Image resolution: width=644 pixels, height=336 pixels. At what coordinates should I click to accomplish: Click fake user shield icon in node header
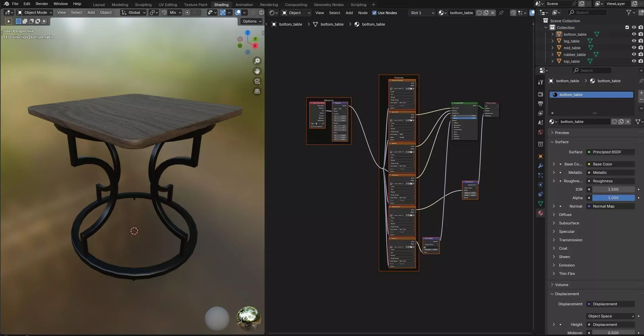(x=479, y=13)
